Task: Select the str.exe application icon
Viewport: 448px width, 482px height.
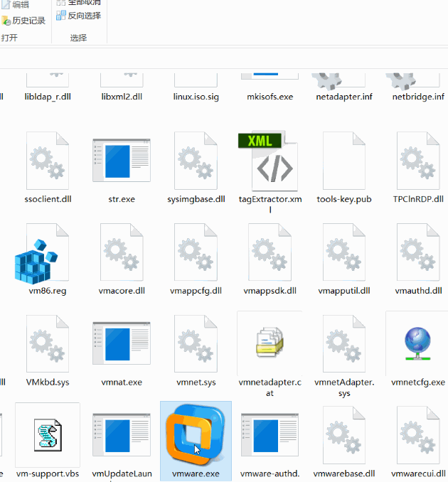Action: tap(122, 160)
